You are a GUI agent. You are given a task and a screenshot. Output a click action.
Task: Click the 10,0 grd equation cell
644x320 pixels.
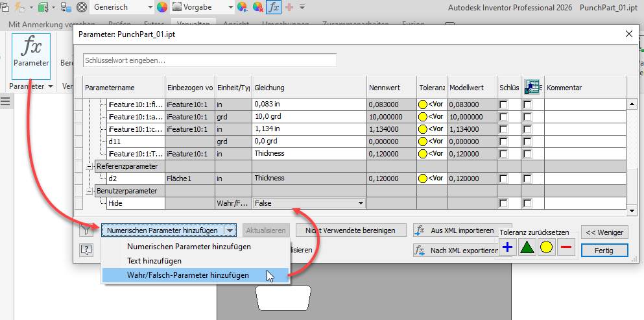click(x=309, y=117)
